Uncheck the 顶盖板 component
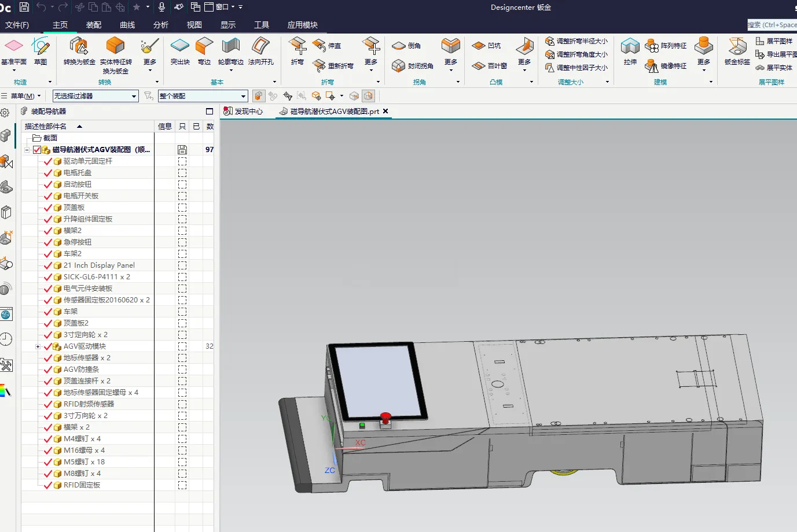 (x=48, y=208)
